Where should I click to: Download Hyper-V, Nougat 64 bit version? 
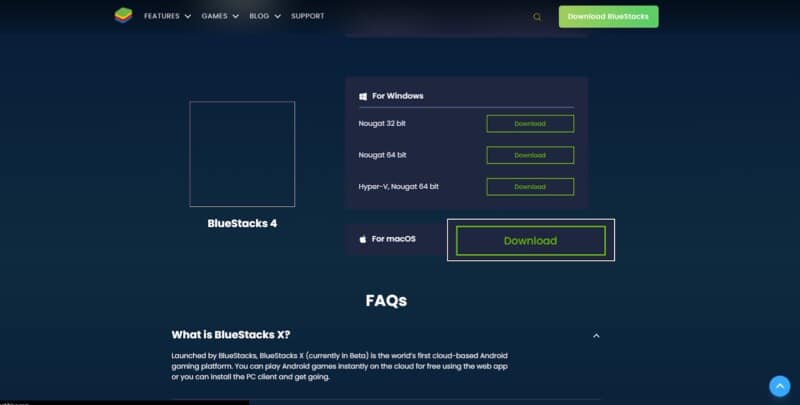click(x=530, y=187)
